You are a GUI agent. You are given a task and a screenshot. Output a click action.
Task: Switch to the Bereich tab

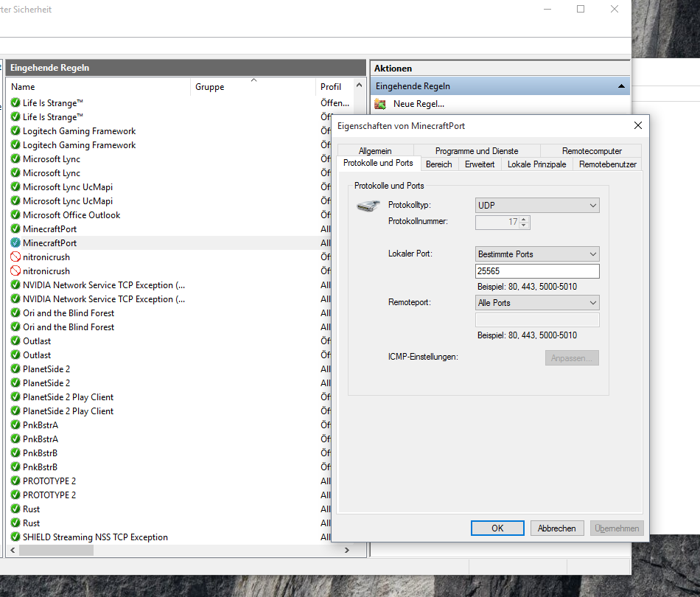click(x=439, y=164)
